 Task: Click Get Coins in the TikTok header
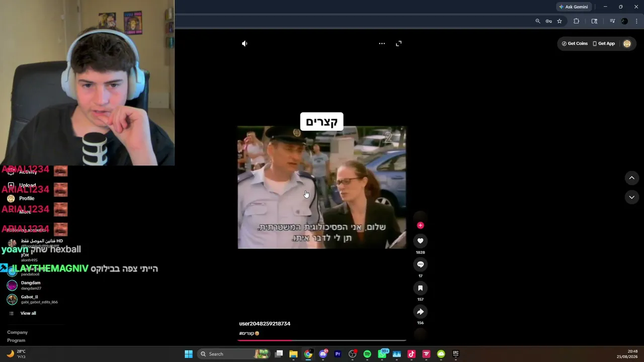click(575, 44)
